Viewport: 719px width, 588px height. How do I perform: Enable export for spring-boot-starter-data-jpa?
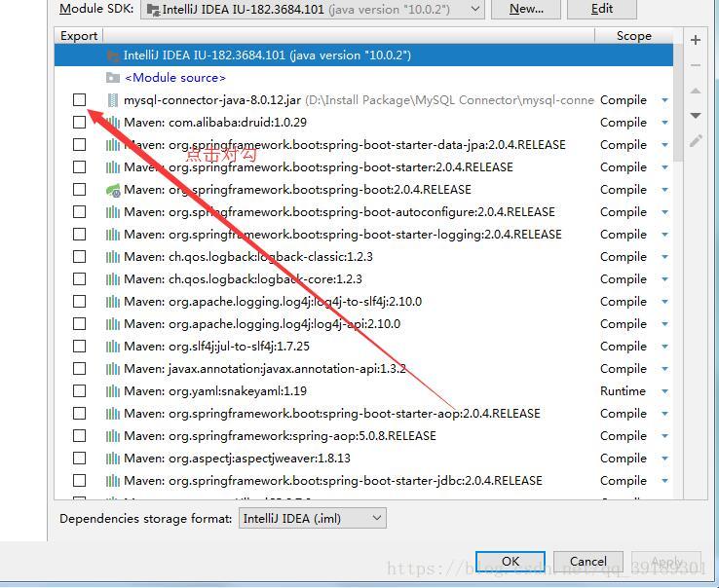tap(79, 145)
